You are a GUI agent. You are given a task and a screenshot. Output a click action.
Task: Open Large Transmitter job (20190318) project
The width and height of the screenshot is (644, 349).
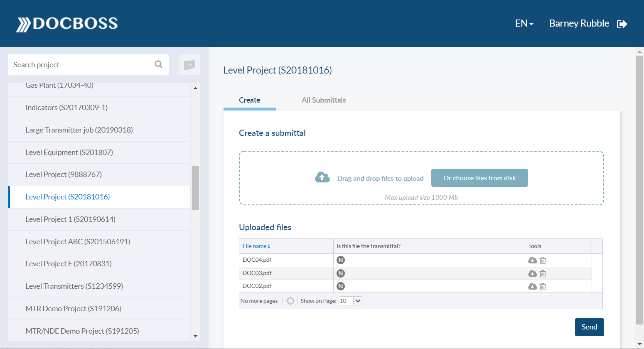pyautogui.click(x=99, y=130)
